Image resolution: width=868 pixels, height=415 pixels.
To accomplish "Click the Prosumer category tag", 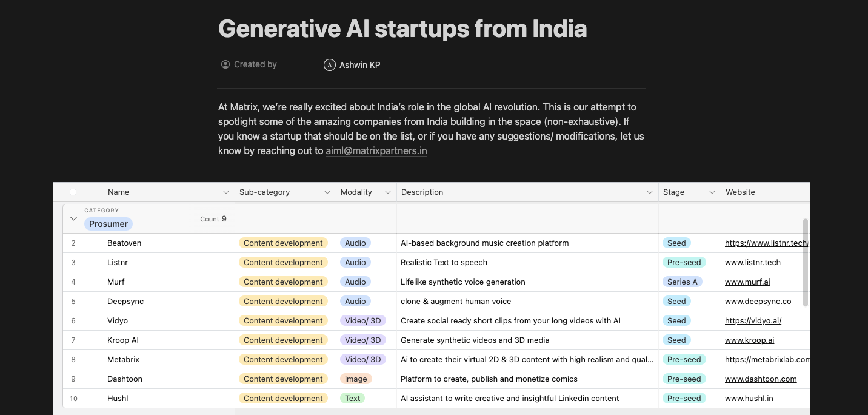I will point(109,224).
